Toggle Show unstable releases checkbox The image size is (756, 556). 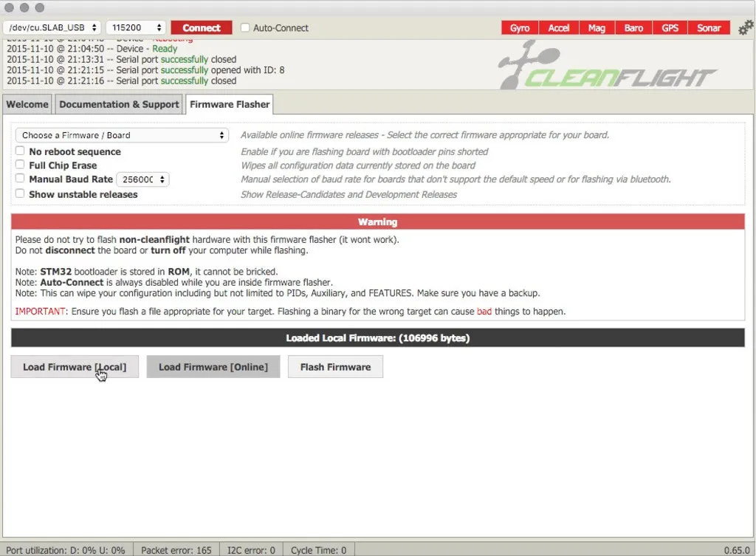[21, 194]
